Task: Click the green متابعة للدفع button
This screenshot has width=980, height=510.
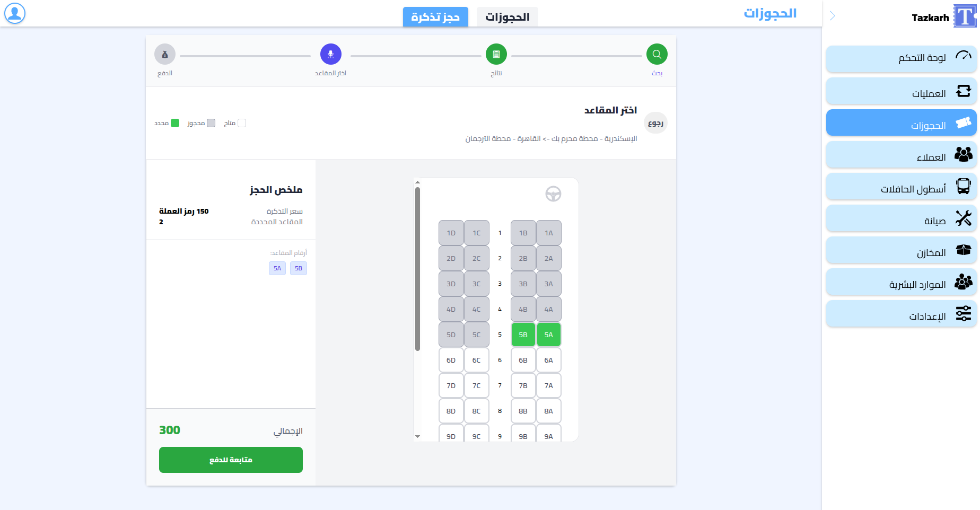Action: coord(231,460)
